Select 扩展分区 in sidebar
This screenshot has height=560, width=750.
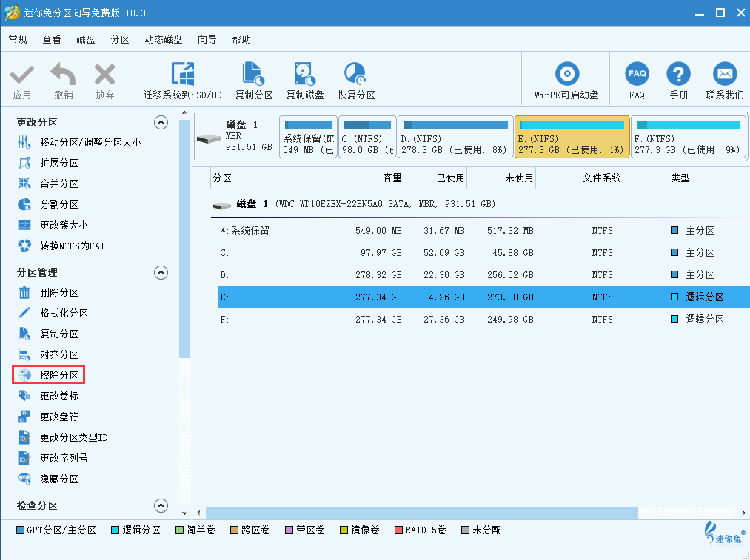click(x=48, y=163)
